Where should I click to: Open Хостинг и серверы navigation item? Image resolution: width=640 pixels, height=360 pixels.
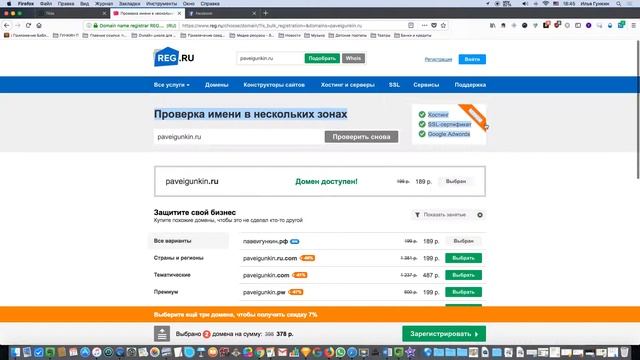347,85
